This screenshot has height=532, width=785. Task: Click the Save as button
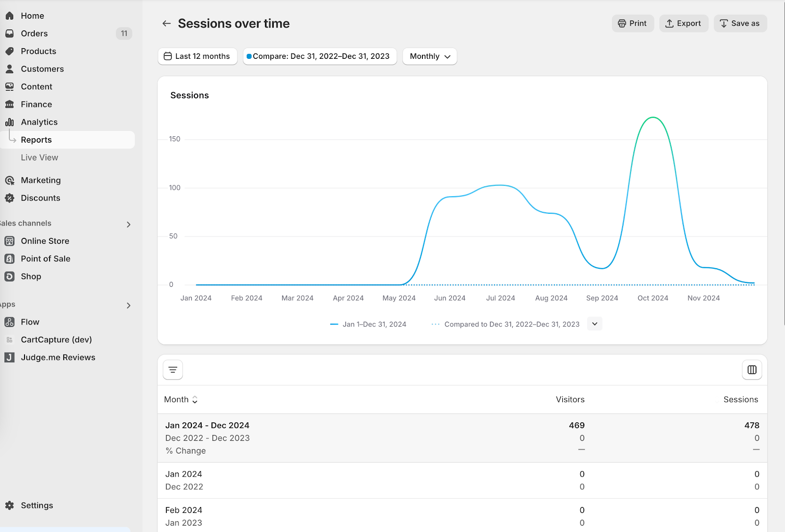pyautogui.click(x=740, y=23)
